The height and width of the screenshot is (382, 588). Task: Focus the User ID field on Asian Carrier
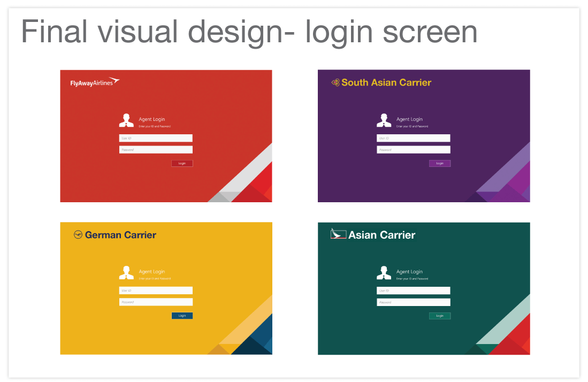[413, 290]
